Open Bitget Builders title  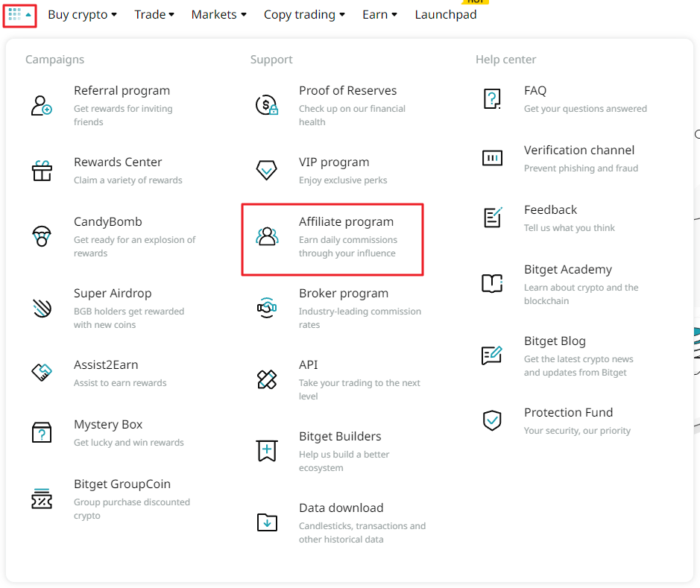tap(340, 436)
